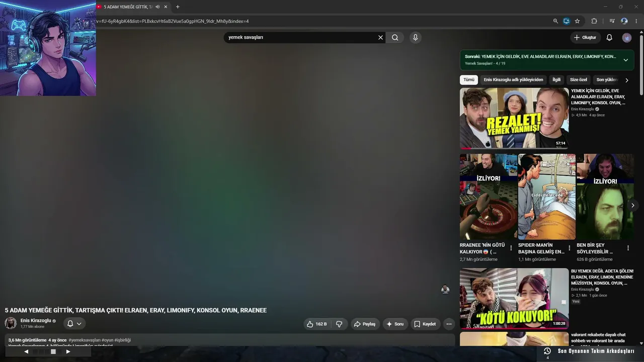Open YouTube notifications bell in the header
Image resolution: width=644 pixels, height=362 pixels.
click(x=609, y=37)
